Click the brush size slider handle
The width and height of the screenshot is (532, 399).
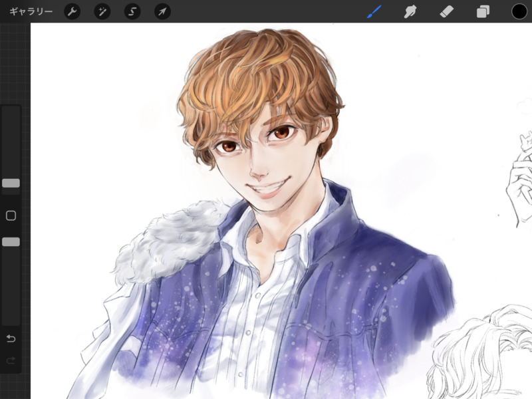click(x=11, y=184)
